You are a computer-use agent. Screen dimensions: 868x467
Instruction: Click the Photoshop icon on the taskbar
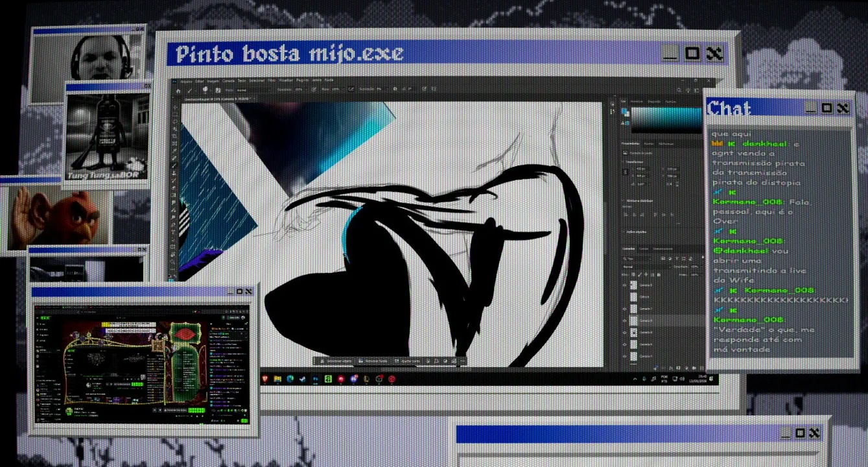click(x=316, y=379)
